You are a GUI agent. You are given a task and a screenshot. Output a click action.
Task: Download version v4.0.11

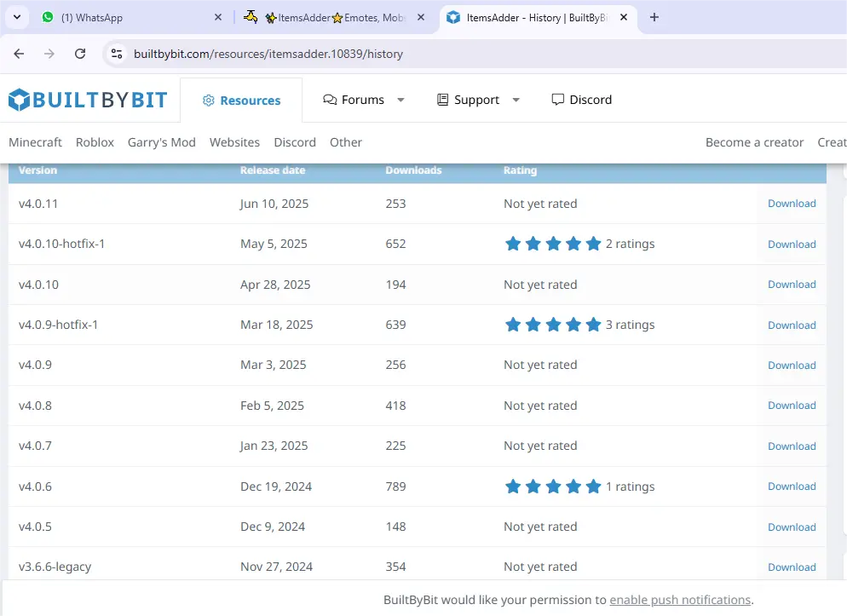792,204
